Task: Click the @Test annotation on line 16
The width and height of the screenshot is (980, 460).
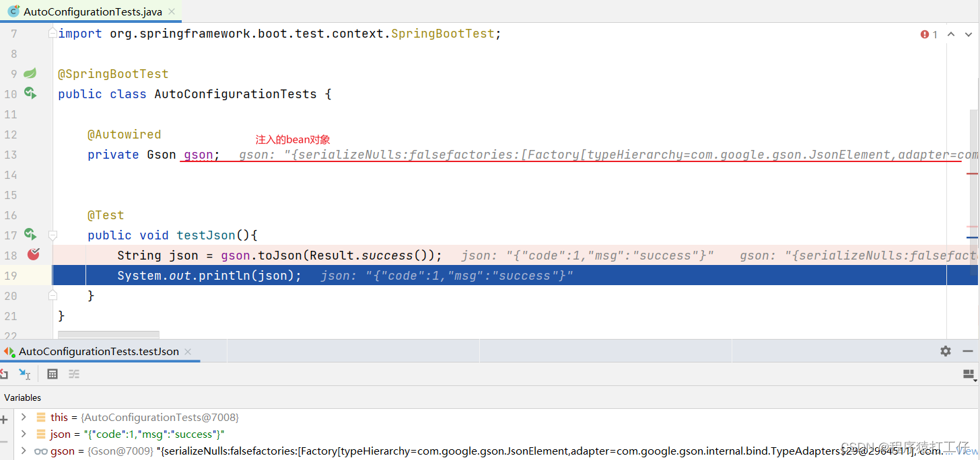Action: pyautogui.click(x=106, y=215)
